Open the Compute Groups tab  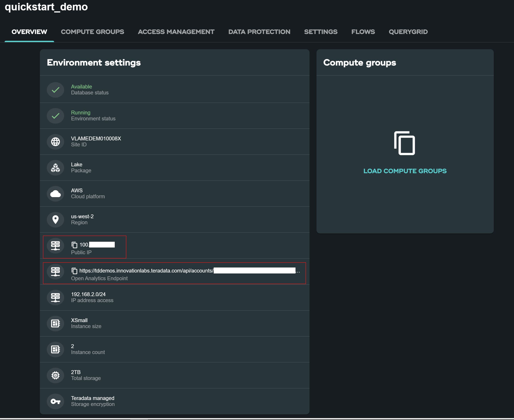point(92,32)
